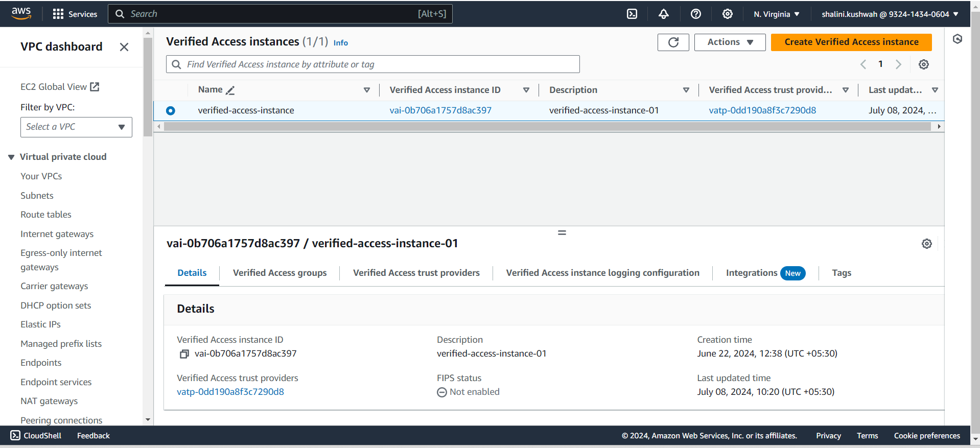Sort by Last updated column arrow
980x448 pixels.
pos(935,90)
